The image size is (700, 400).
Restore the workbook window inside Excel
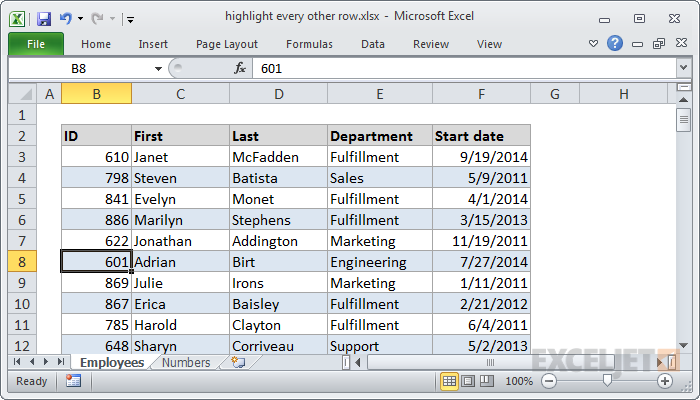pyautogui.click(x=659, y=43)
